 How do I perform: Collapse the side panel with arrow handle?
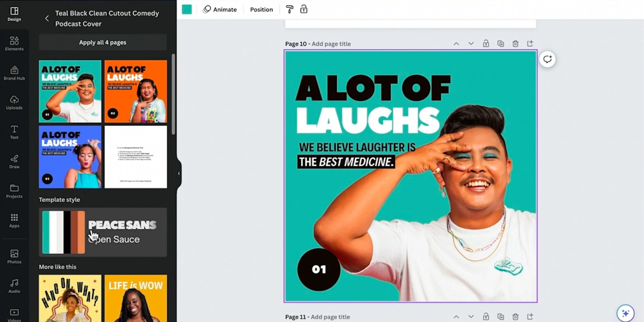(179, 173)
